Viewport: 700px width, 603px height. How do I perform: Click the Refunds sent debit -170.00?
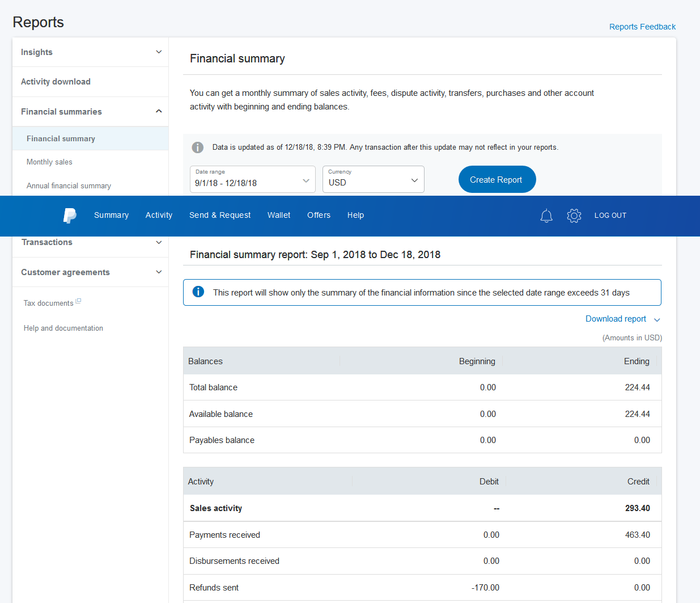tap(485, 588)
